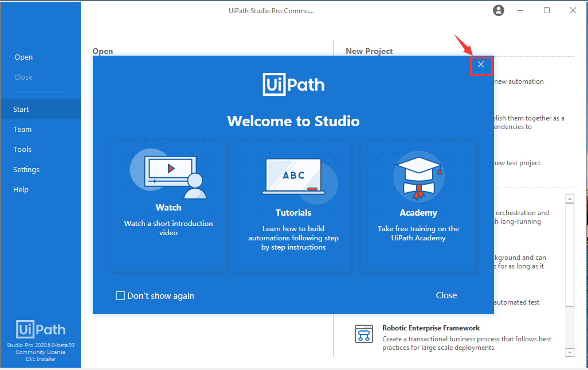Click the 'Studio Pro 2020.6.0-beta.93' version text
This screenshot has width=588, height=370.
[x=41, y=345]
